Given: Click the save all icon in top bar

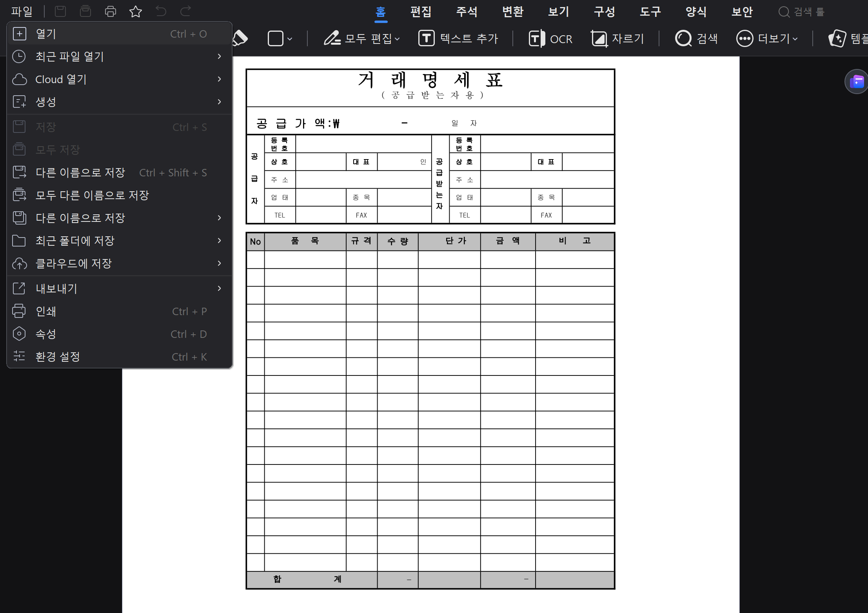Looking at the screenshot, I should pyautogui.click(x=85, y=11).
